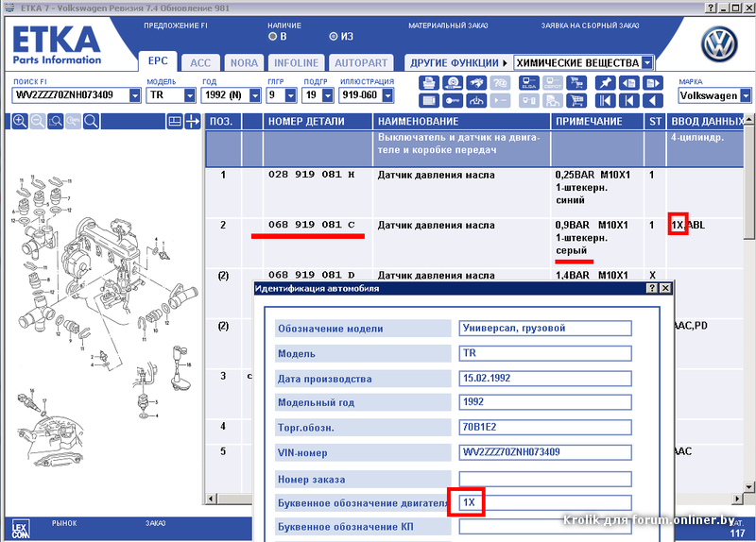Click the engine parts illustration
Viewport: 756px width, 542px height.
[x=104, y=323]
